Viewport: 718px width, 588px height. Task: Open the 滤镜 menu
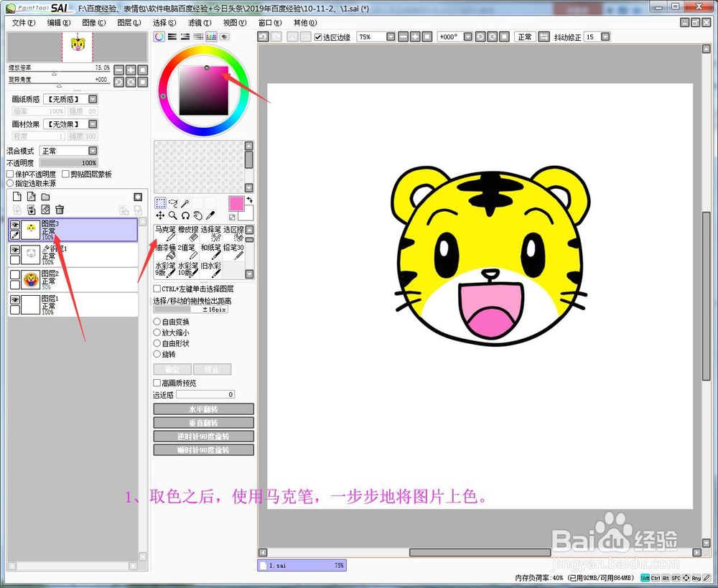(x=200, y=22)
